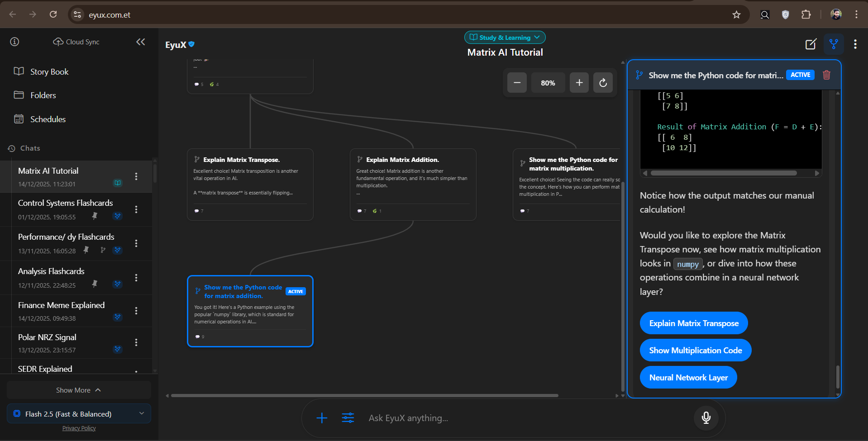Screen dimensions: 868x441
Task: Expand the Flash 2.5 model selector
Action: click(78, 413)
